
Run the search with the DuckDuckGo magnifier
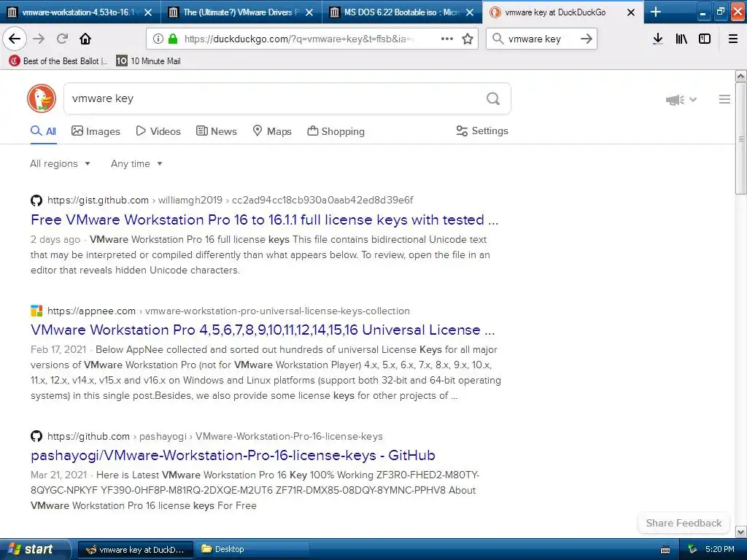493,98
